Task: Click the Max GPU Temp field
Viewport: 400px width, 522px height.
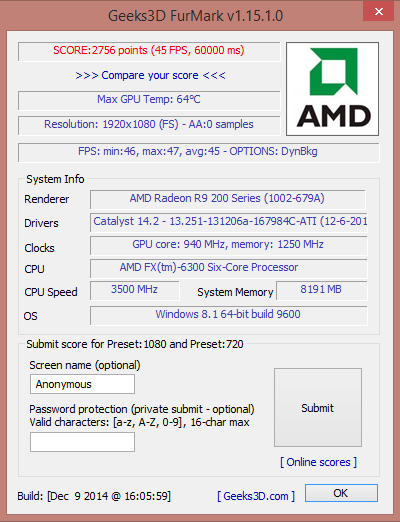Action: [149, 100]
